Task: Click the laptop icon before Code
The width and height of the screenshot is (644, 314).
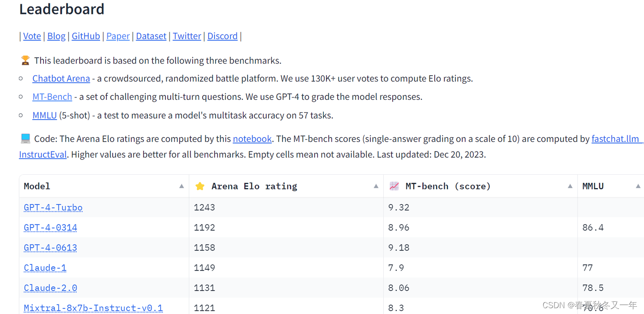Action: click(x=25, y=139)
